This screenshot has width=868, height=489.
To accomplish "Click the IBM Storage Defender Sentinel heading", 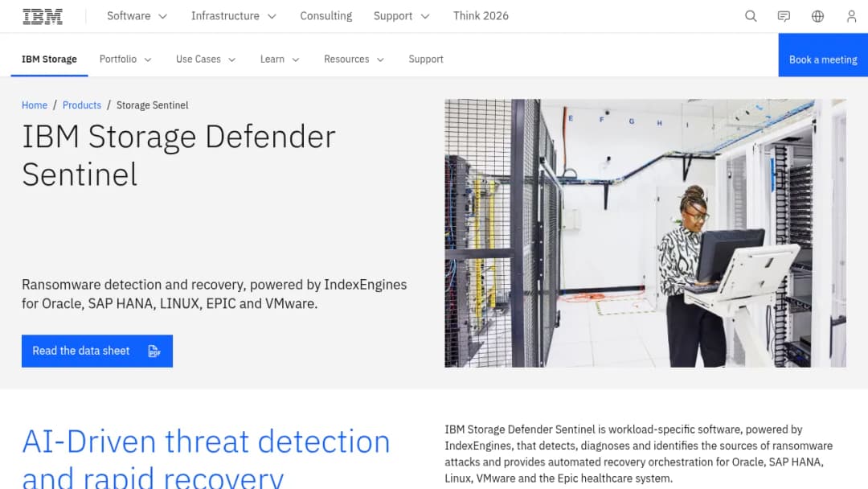I will pos(178,155).
